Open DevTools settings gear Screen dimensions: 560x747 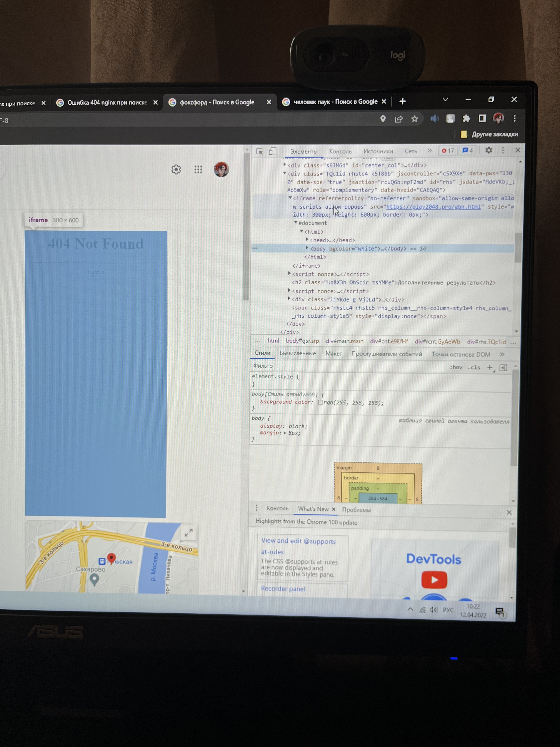(489, 150)
